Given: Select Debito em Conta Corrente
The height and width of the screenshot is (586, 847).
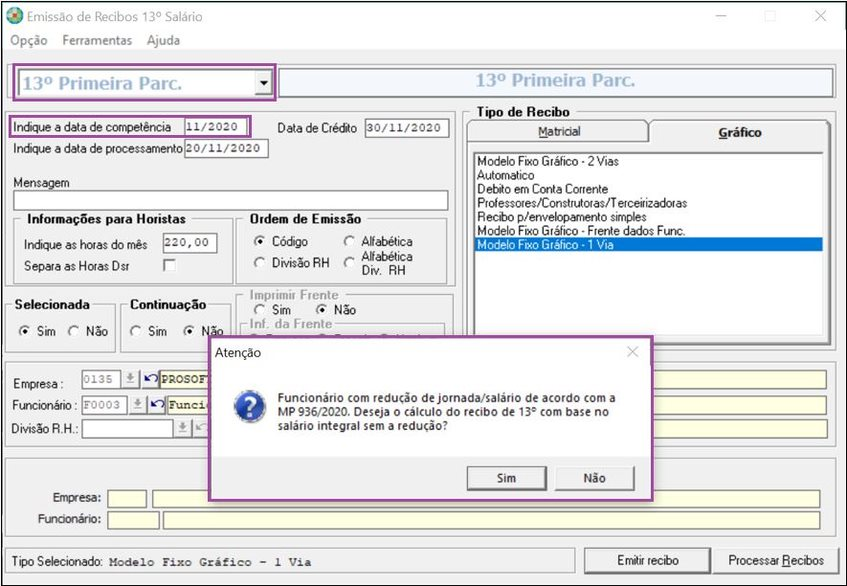Looking at the screenshot, I should 542,189.
